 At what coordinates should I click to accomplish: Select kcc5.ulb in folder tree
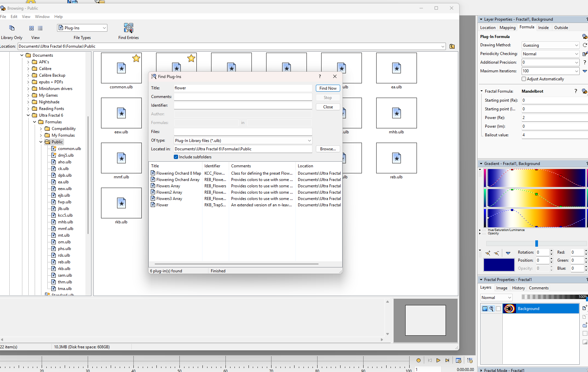coord(65,215)
